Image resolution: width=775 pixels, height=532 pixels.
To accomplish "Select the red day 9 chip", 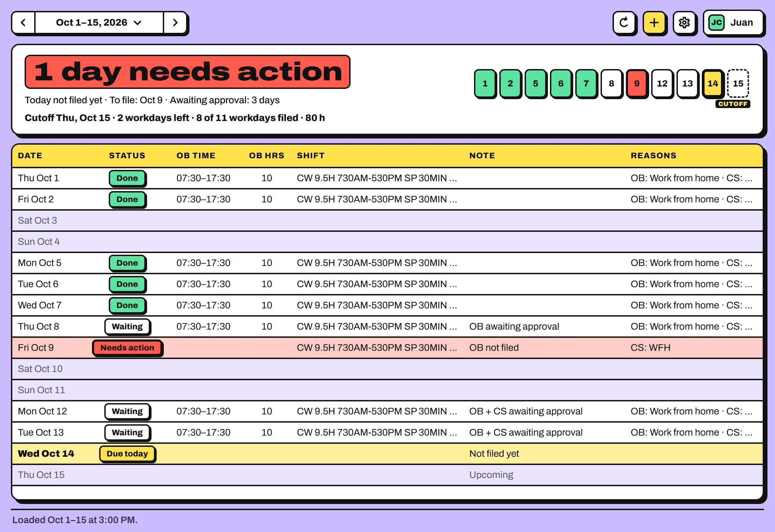I will [637, 83].
